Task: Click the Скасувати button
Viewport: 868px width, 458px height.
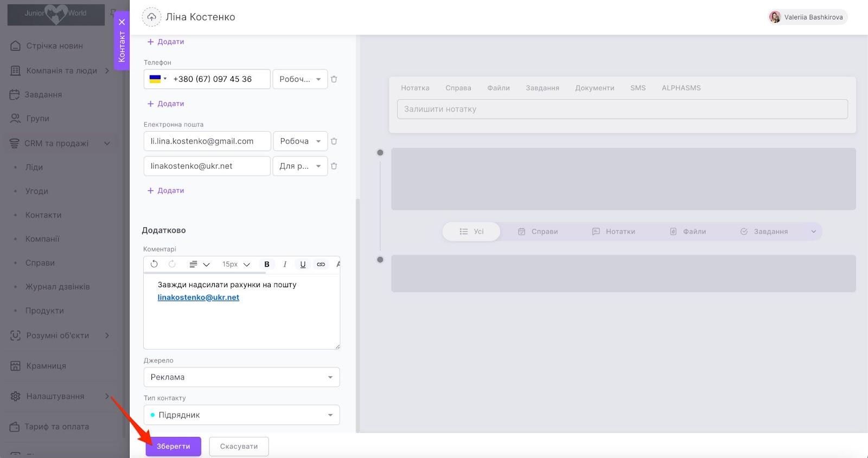Action: (x=239, y=447)
